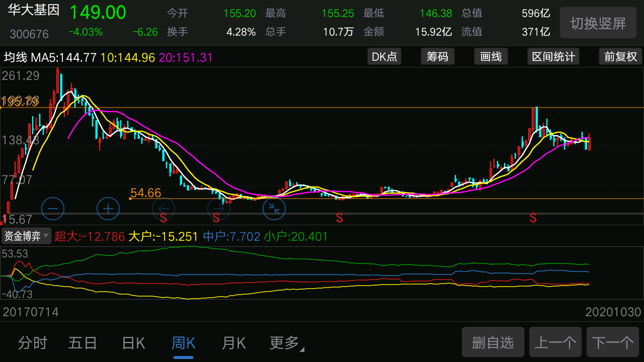This screenshot has width=644, height=362.
Task: Click the current price 149.00
Action: [x=98, y=12]
